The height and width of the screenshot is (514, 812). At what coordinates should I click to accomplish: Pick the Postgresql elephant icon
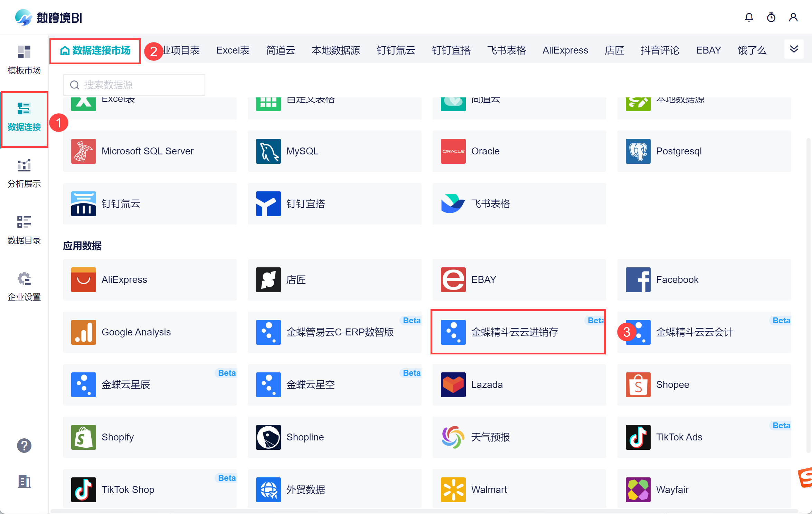click(x=638, y=151)
